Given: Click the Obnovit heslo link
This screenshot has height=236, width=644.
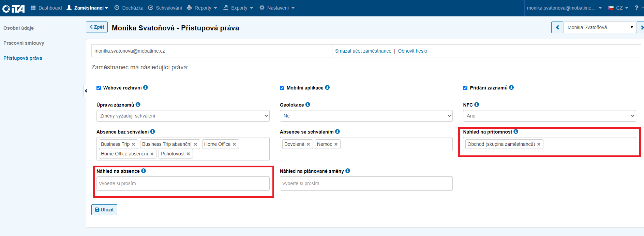Looking at the screenshot, I should tap(412, 51).
